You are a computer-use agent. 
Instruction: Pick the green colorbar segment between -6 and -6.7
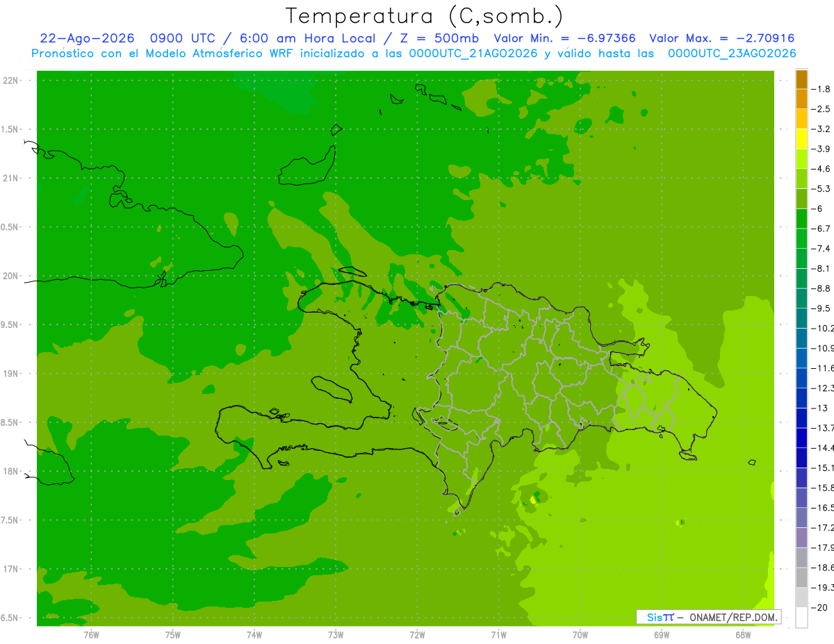tap(801, 219)
